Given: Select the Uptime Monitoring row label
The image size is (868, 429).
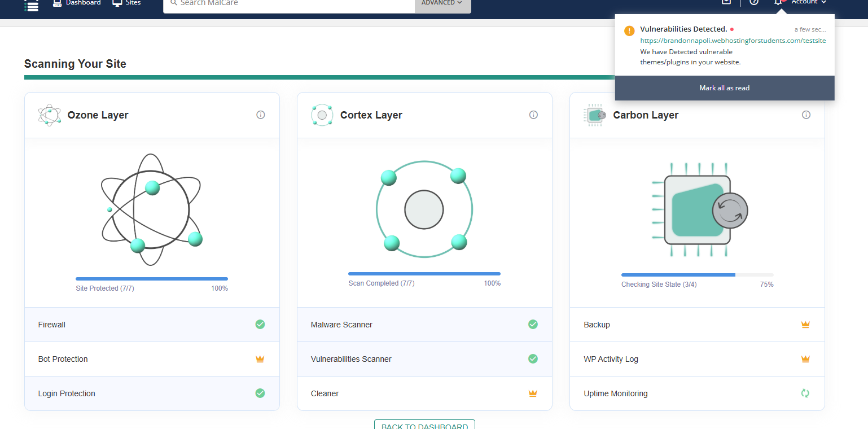Looking at the screenshot, I should coord(616,393).
